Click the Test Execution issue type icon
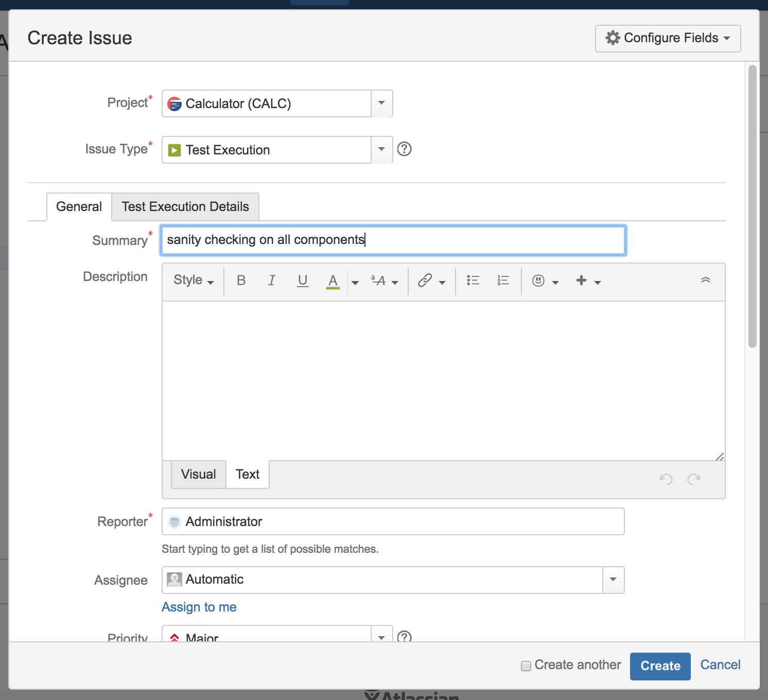The image size is (768, 700). (174, 150)
